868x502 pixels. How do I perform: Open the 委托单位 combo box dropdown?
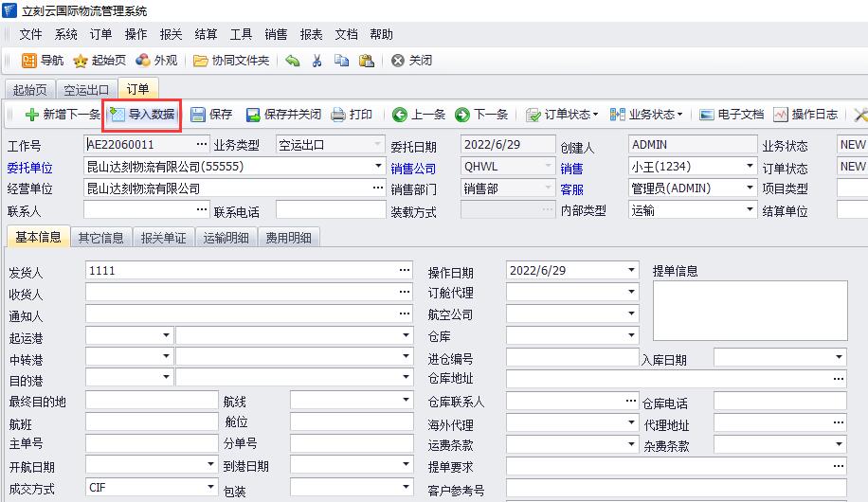click(x=378, y=167)
